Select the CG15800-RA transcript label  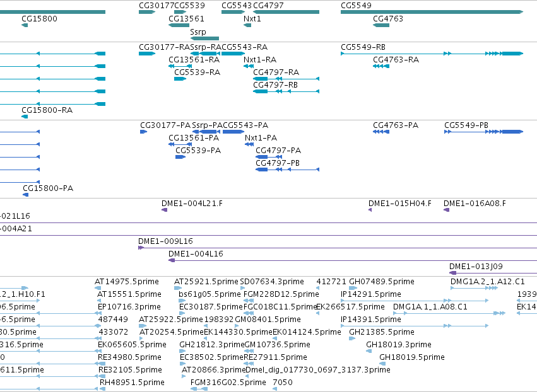47,110
